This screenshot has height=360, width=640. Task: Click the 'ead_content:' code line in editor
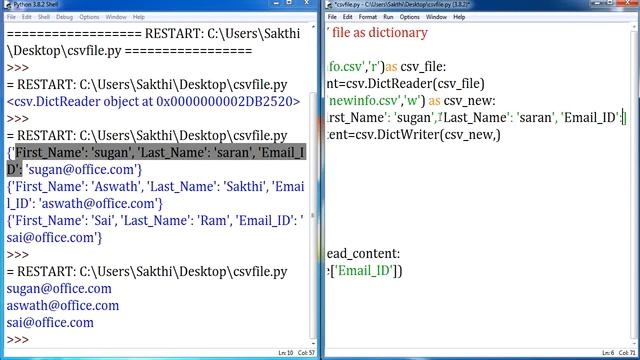click(x=363, y=253)
